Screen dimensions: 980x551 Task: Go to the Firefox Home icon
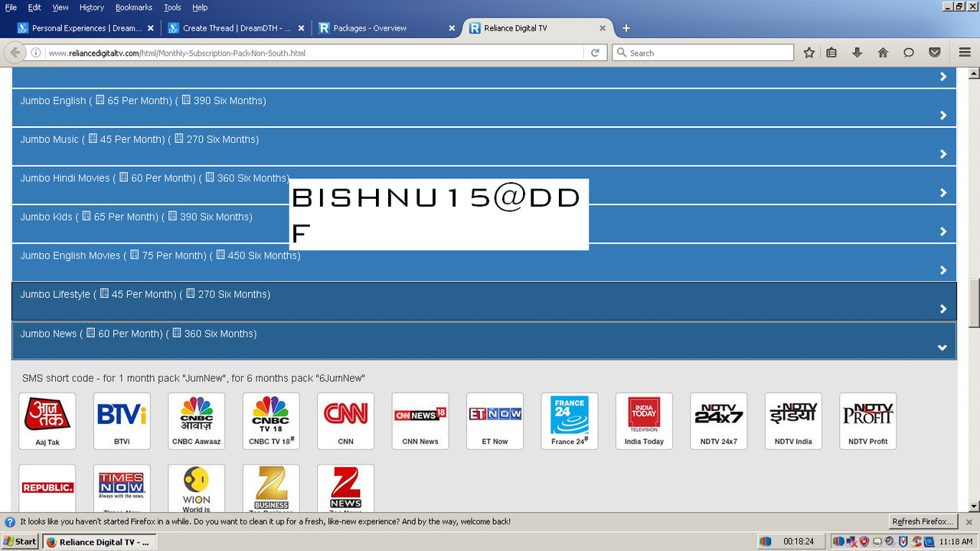tap(883, 53)
